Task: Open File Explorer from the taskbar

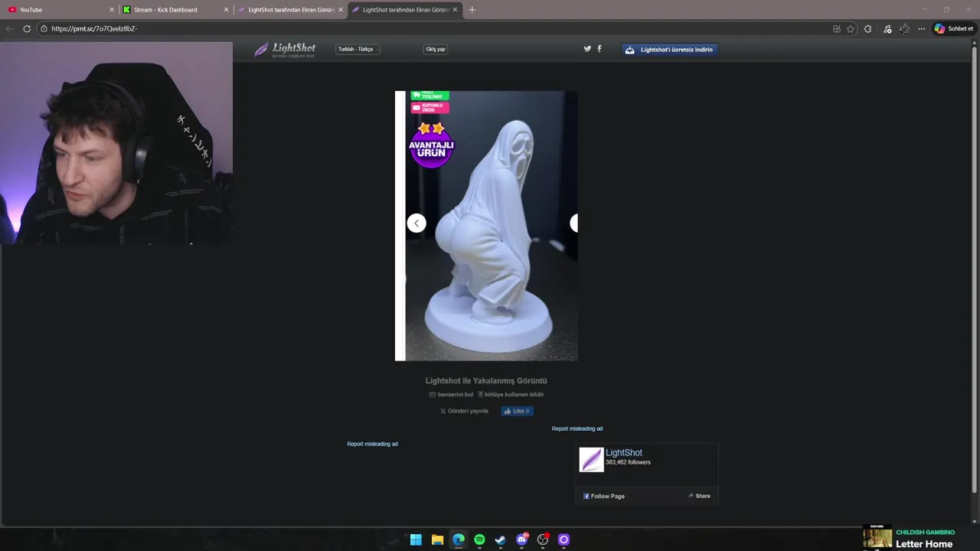Action: 437,540
